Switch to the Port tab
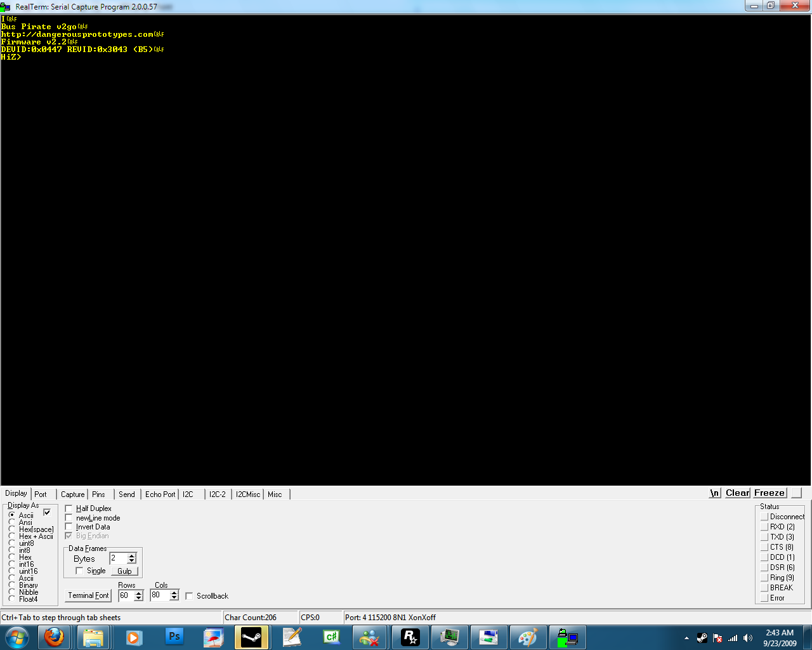This screenshot has width=812, height=650. point(40,494)
